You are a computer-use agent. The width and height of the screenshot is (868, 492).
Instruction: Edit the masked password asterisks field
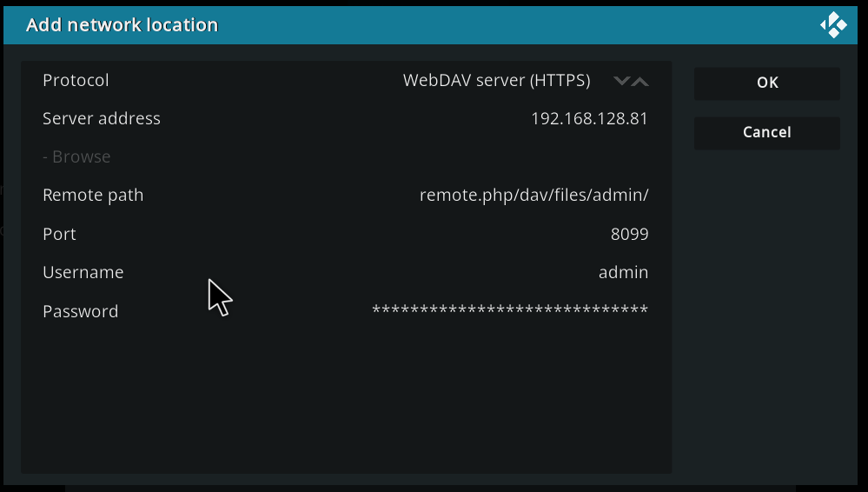[510, 309]
